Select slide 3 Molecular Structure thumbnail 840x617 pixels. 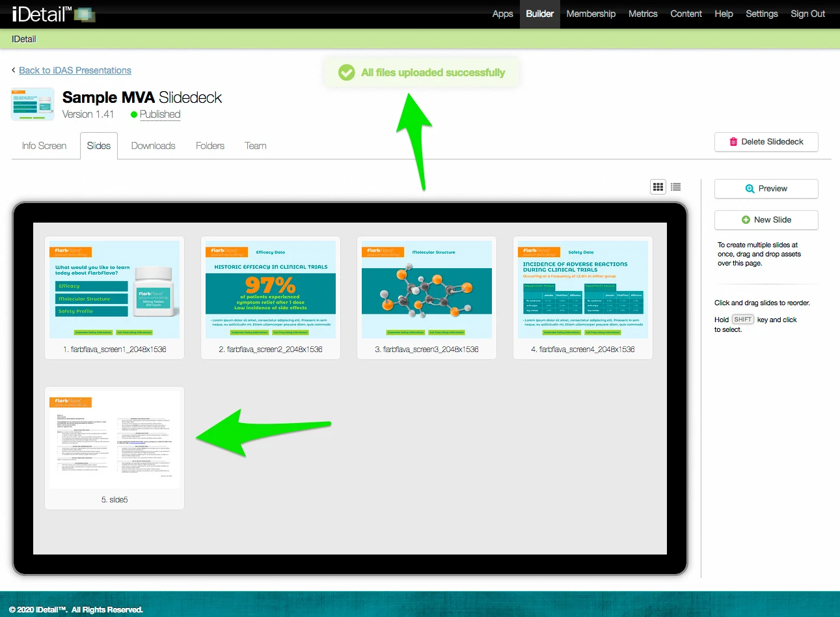427,290
